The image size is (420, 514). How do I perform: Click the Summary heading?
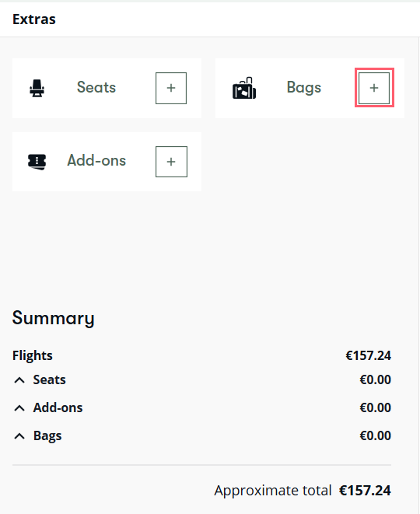pos(54,318)
